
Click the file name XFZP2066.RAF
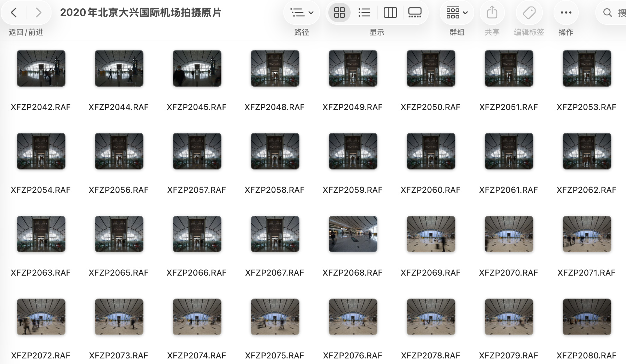[197, 273]
